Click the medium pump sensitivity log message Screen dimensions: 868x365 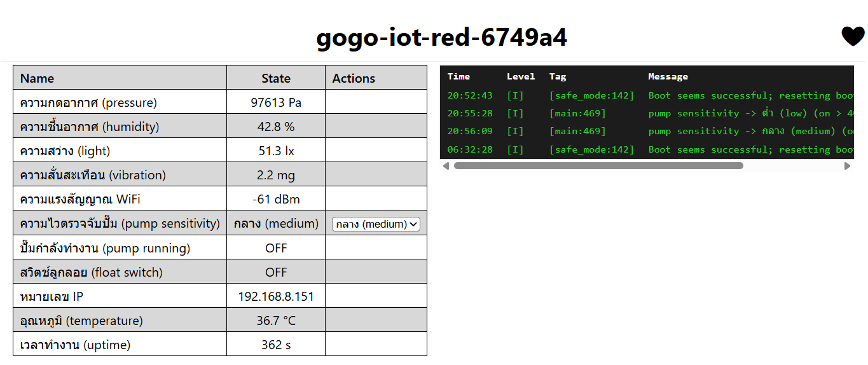click(x=751, y=131)
